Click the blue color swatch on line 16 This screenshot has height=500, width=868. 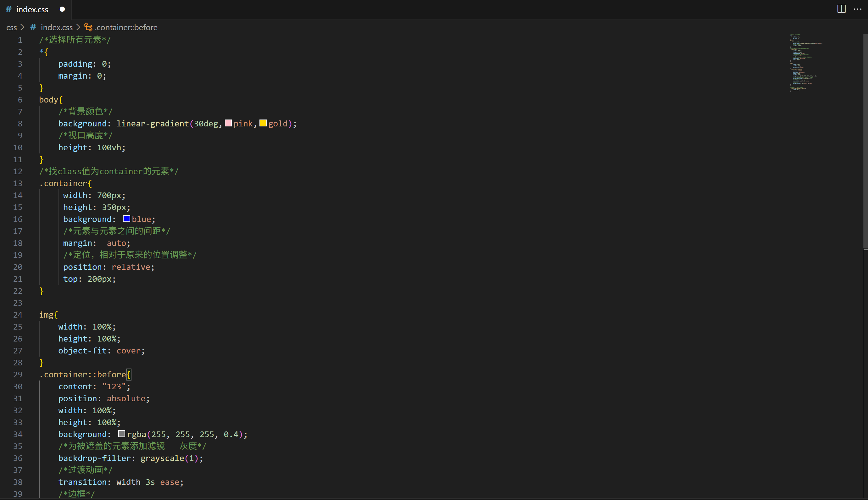126,219
